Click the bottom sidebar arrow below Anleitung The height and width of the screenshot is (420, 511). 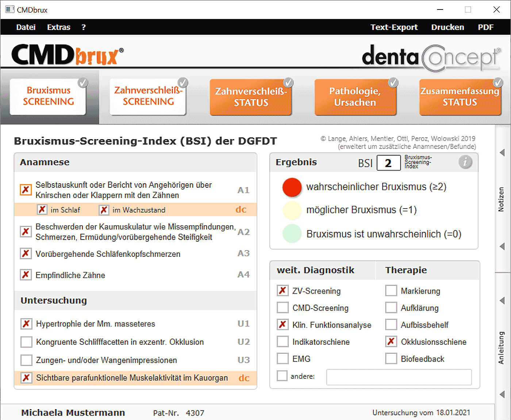click(x=502, y=394)
